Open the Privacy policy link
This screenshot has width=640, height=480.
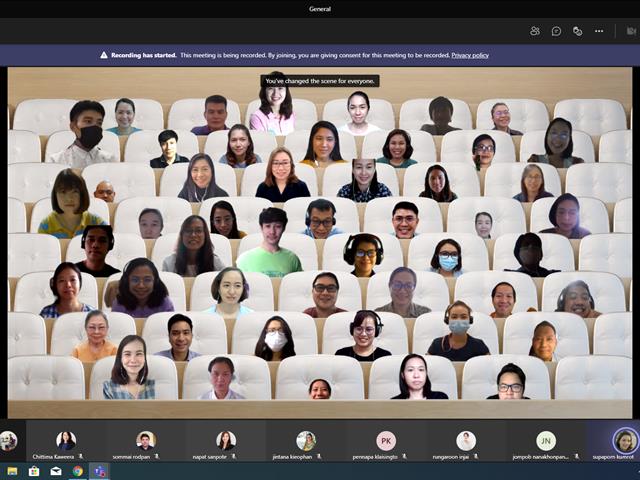point(470,55)
